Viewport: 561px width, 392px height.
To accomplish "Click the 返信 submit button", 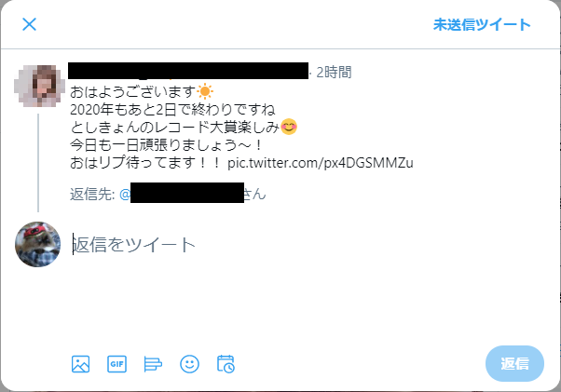I will tap(514, 364).
